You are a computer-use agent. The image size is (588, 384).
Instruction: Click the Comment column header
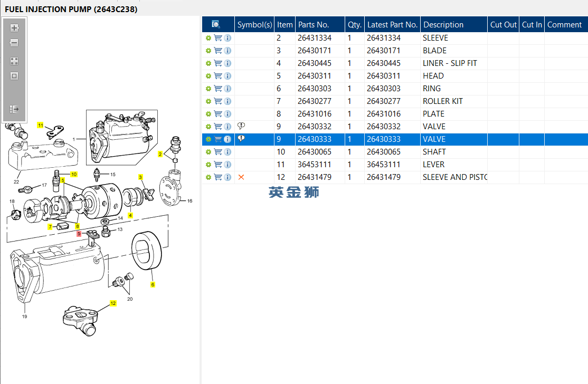pyautogui.click(x=564, y=24)
